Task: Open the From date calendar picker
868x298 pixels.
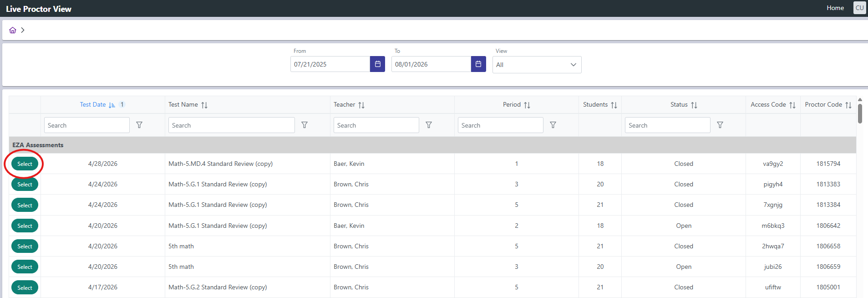Action: 377,64
